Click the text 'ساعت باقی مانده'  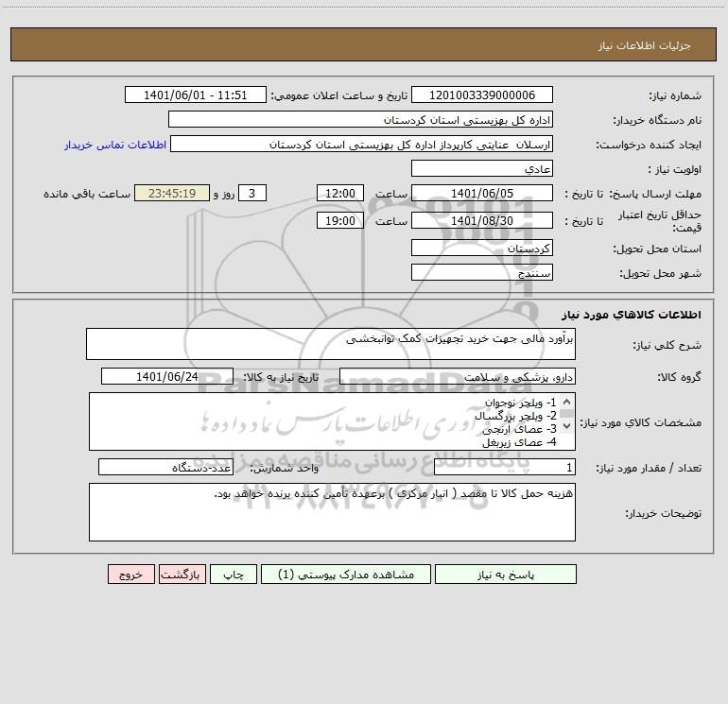click(87, 194)
